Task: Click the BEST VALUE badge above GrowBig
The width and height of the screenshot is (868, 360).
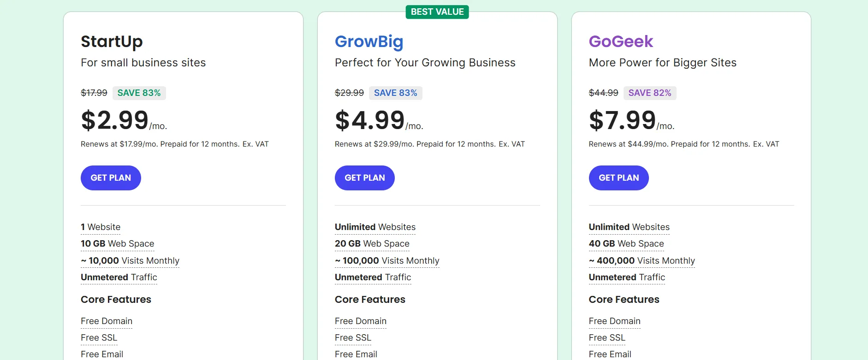Action: pyautogui.click(x=437, y=12)
